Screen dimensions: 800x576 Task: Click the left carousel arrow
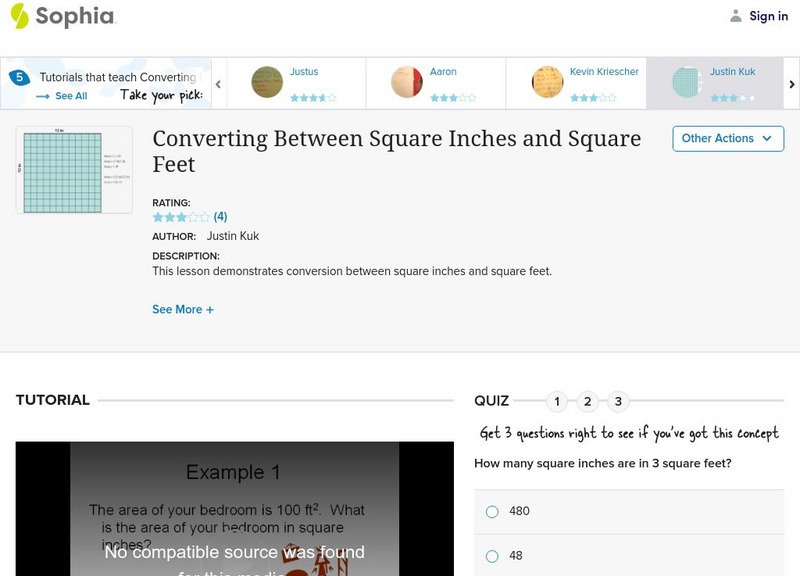click(x=218, y=84)
